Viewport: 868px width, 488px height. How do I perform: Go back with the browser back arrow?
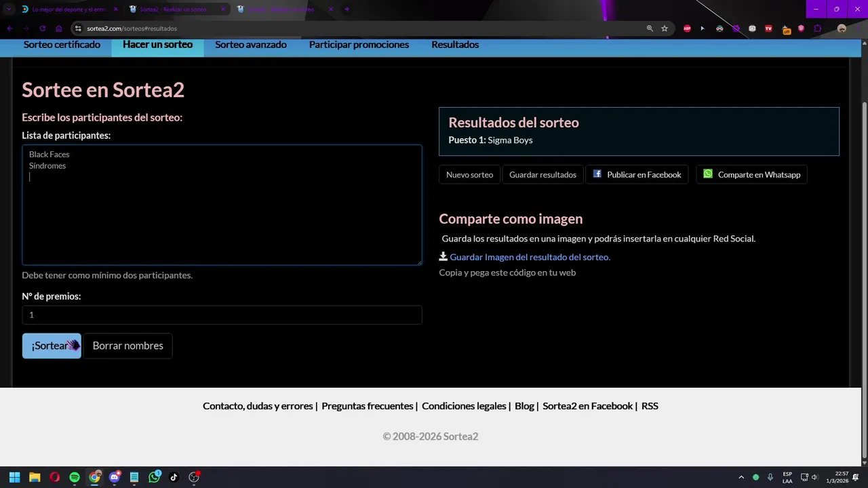click(x=9, y=28)
